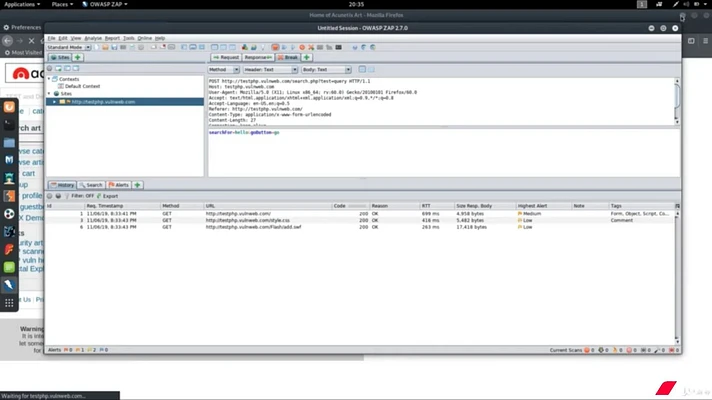
Task: Click the Export button in History
Action: 107,196
